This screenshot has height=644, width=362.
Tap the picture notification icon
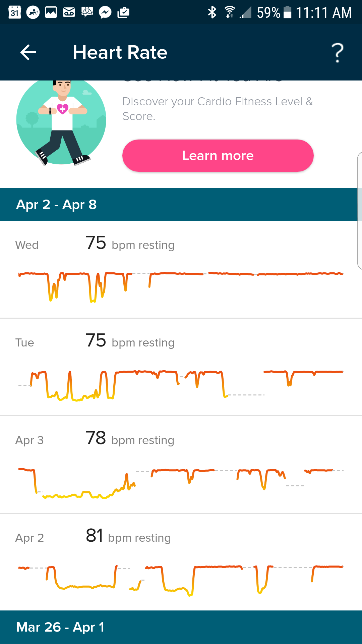click(51, 12)
